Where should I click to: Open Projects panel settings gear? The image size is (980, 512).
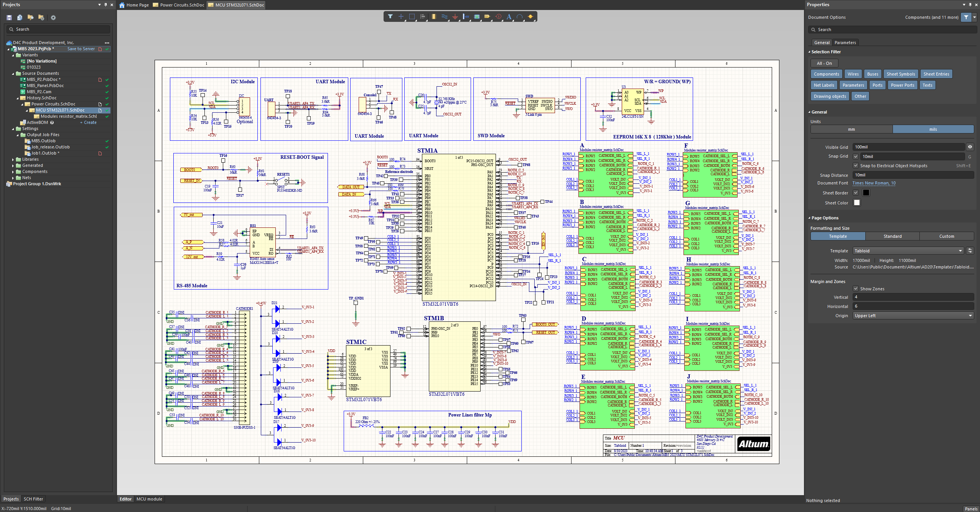pyautogui.click(x=53, y=18)
